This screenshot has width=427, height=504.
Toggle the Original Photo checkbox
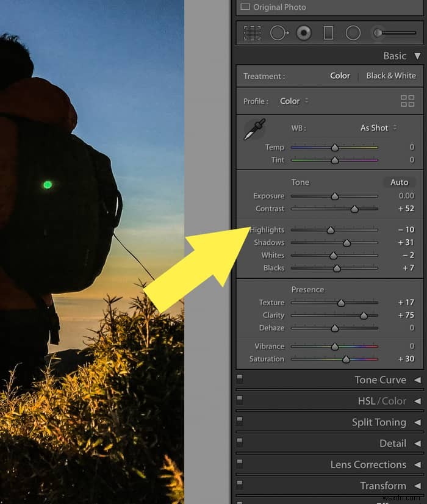click(245, 7)
